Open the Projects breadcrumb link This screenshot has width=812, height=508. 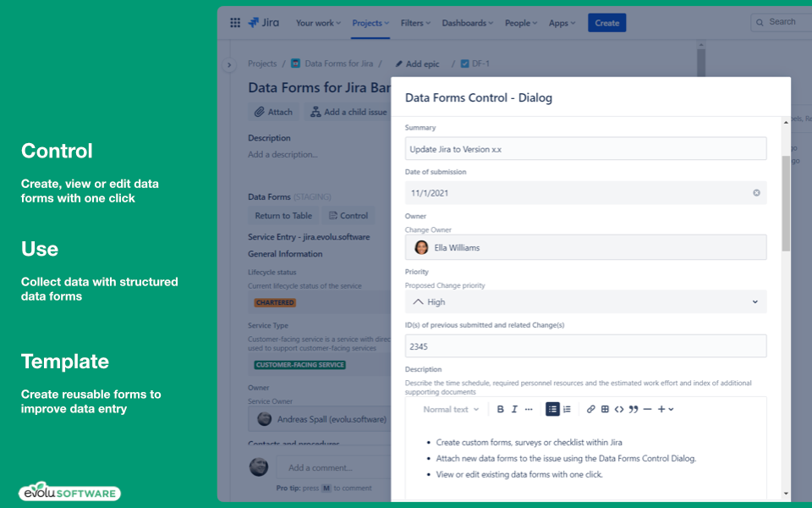pyautogui.click(x=262, y=63)
